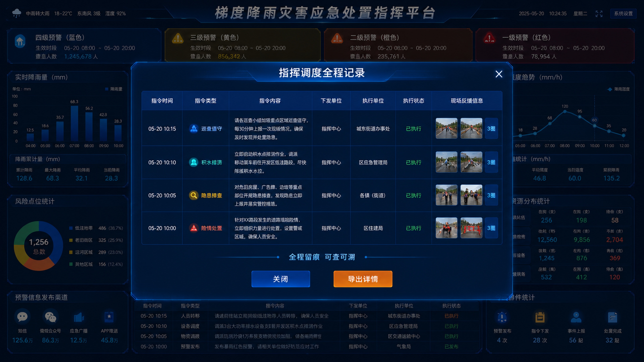Screen dimensions: 644x362
Task: Click the weather cloud icon in header
Action: click(17, 13)
